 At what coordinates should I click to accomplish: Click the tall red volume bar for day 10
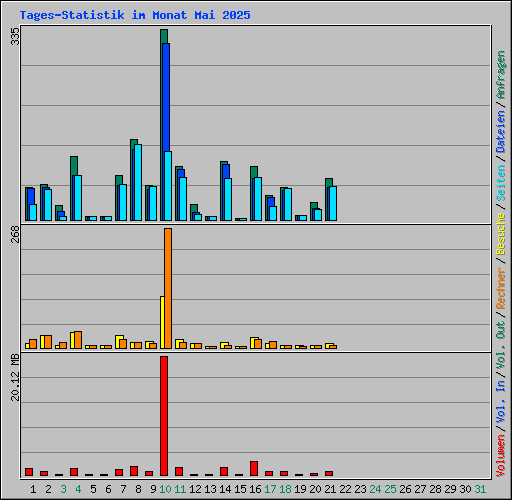point(164,416)
